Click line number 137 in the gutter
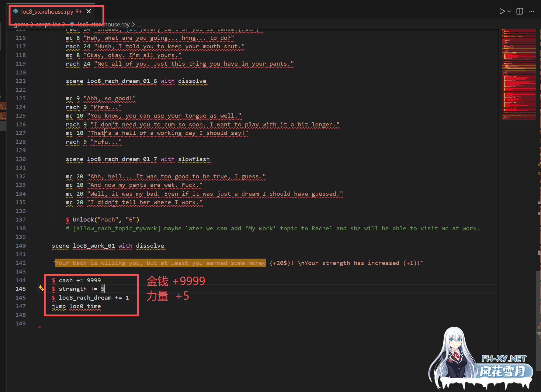This screenshot has height=392, width=541. tap(21, 219)
